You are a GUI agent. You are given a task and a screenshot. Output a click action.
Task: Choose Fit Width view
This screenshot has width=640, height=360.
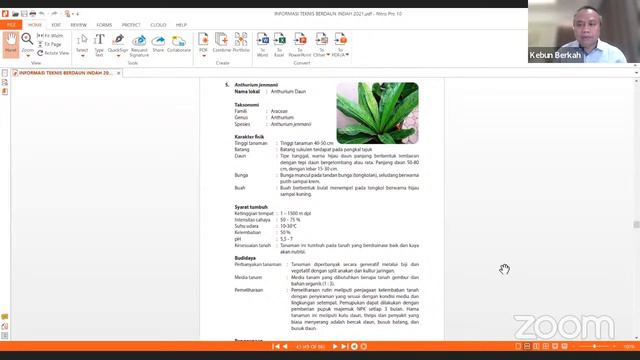[x=50, y=36]
